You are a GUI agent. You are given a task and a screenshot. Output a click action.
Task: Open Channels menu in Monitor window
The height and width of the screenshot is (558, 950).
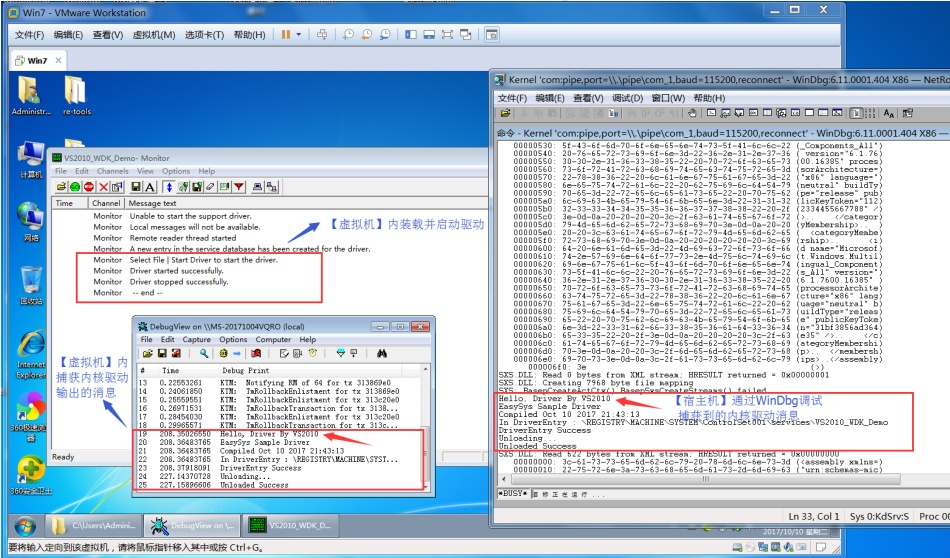(x=113, y=171)
